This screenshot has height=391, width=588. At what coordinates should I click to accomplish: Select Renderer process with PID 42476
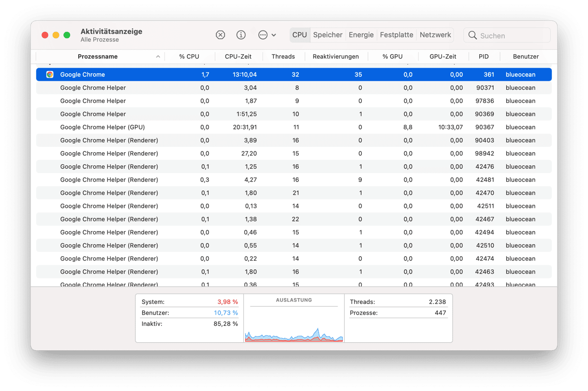coord(294,167)
